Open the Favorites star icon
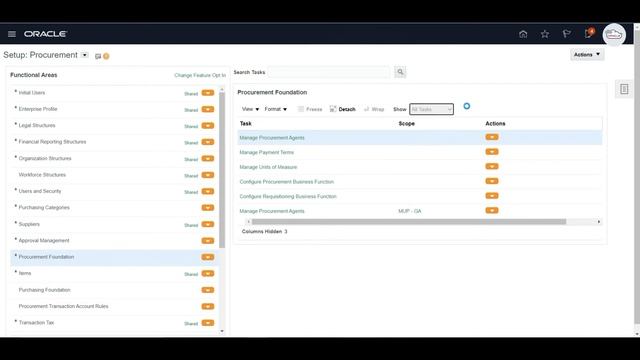 [x=544, y=34]
